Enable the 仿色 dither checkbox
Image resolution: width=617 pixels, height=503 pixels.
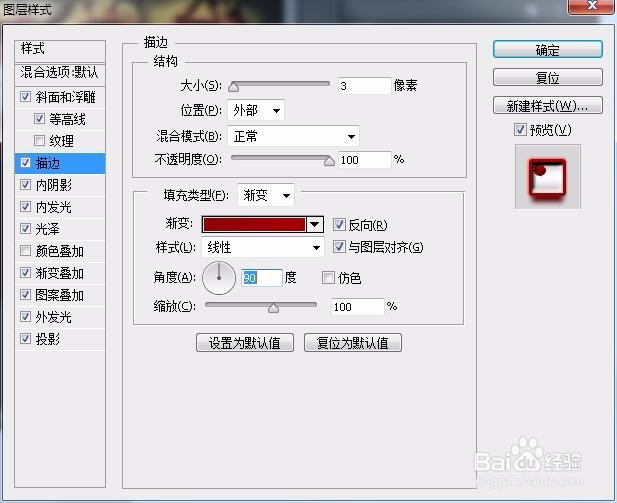point(328,277)
